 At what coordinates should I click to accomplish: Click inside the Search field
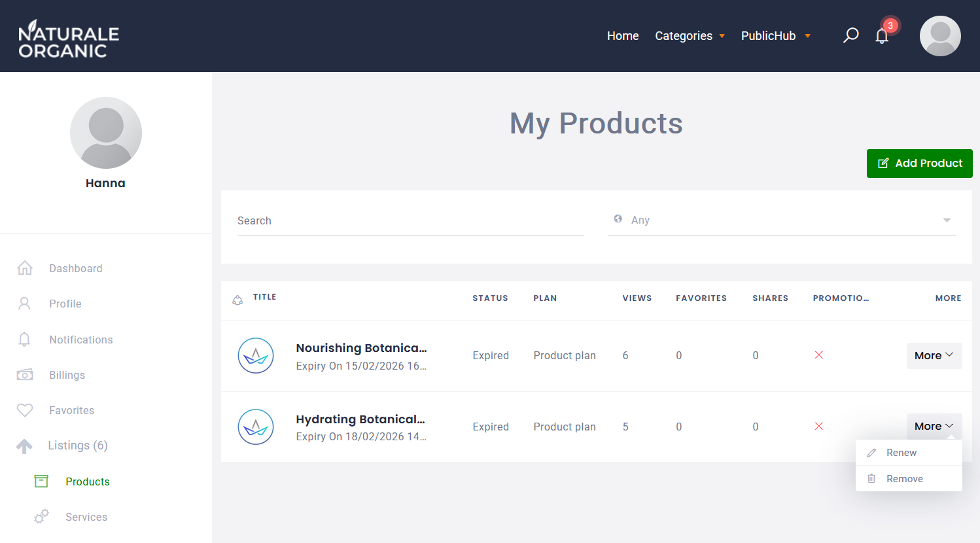tap(410, 220)
